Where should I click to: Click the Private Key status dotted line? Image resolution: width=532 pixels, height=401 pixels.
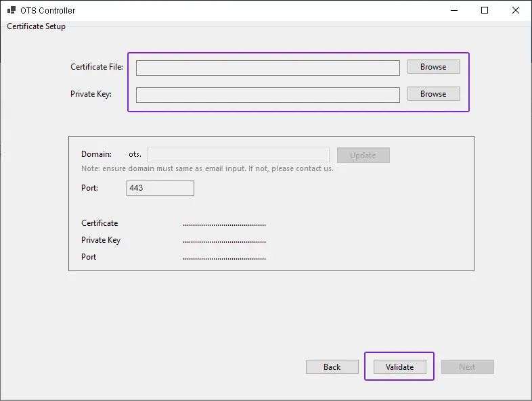tap(224, 241)
